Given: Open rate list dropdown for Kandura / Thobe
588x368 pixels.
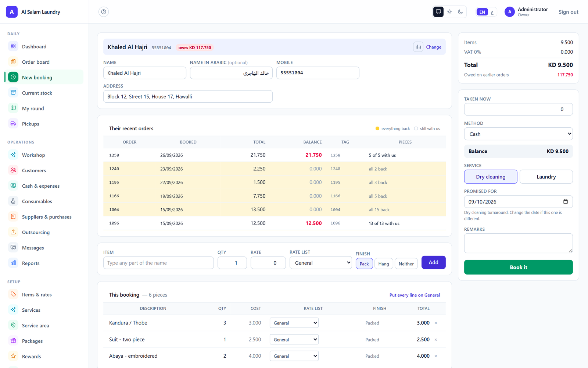Looking at the screenshot, I should (294, 323).
